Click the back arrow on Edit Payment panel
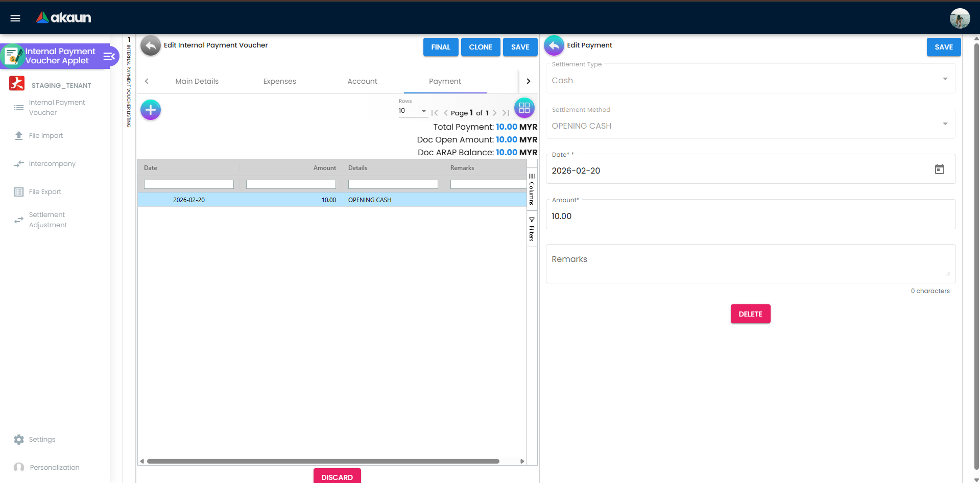The height and width of the screenshot is (483, 980). click(x=554, y=45)
